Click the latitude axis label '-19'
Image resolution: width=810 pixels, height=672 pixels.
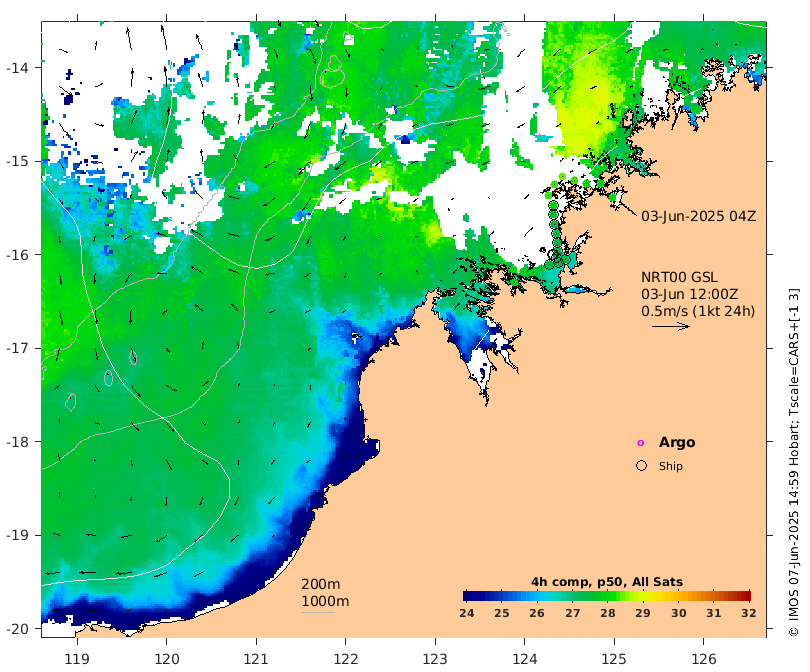click(17, 535)
